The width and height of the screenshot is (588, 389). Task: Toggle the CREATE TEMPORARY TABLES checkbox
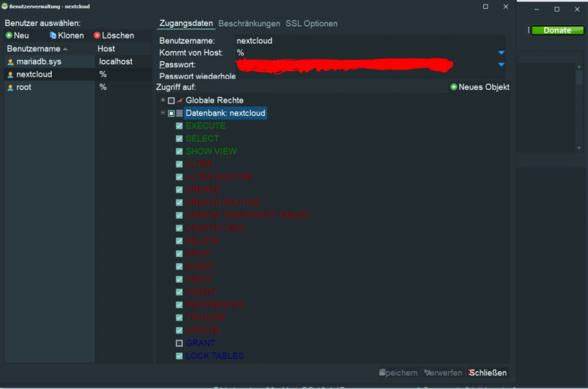click(179, 215)
